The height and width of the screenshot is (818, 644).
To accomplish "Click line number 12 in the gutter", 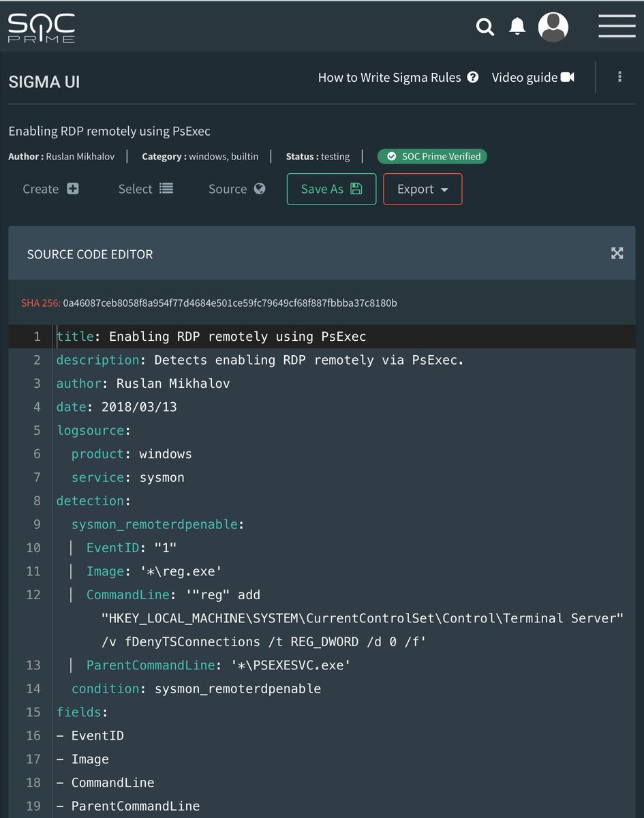I will click(33, 595).
